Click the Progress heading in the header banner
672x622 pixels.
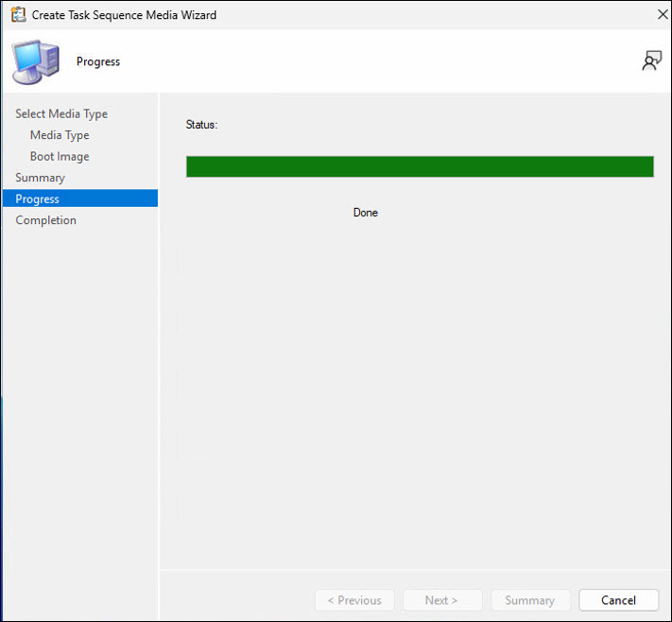click(x=98, y=61)
